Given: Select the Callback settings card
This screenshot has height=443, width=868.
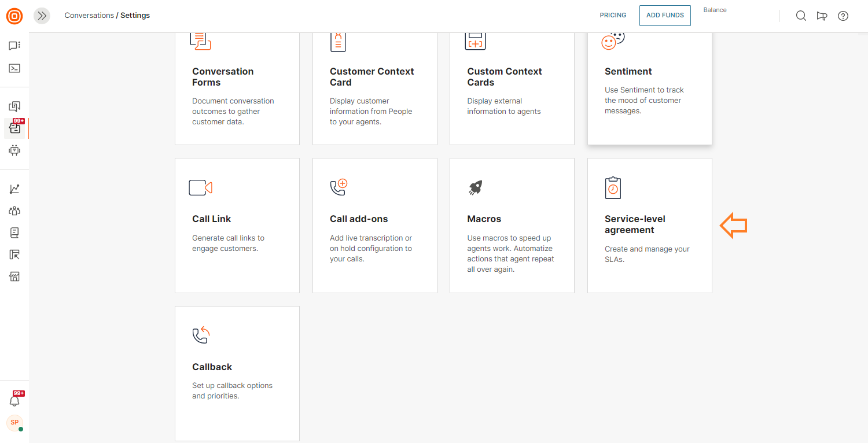Looking at the screenshot, I should [x=237, y=373].
